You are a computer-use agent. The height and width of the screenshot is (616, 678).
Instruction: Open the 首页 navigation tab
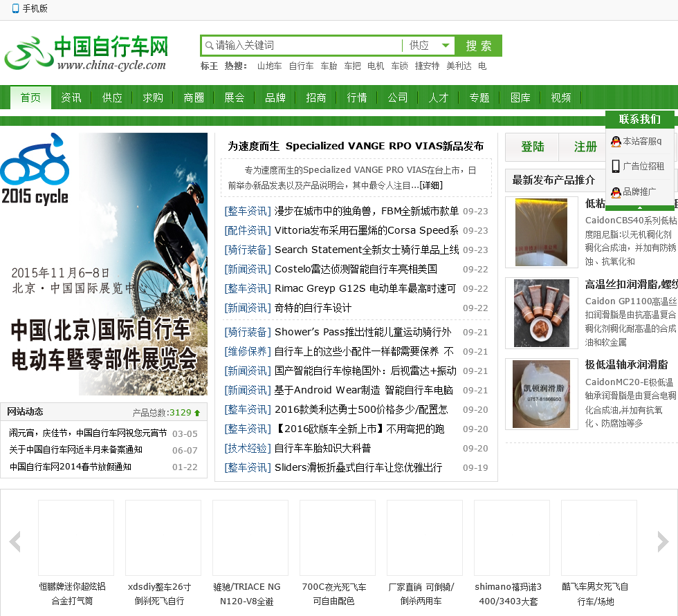[x=30, y=97]
